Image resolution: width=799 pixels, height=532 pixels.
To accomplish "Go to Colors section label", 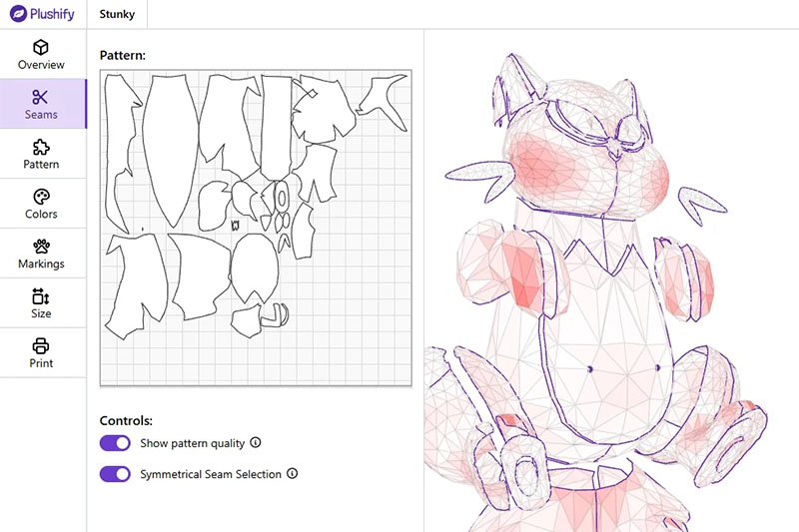I will coord(41,214).
